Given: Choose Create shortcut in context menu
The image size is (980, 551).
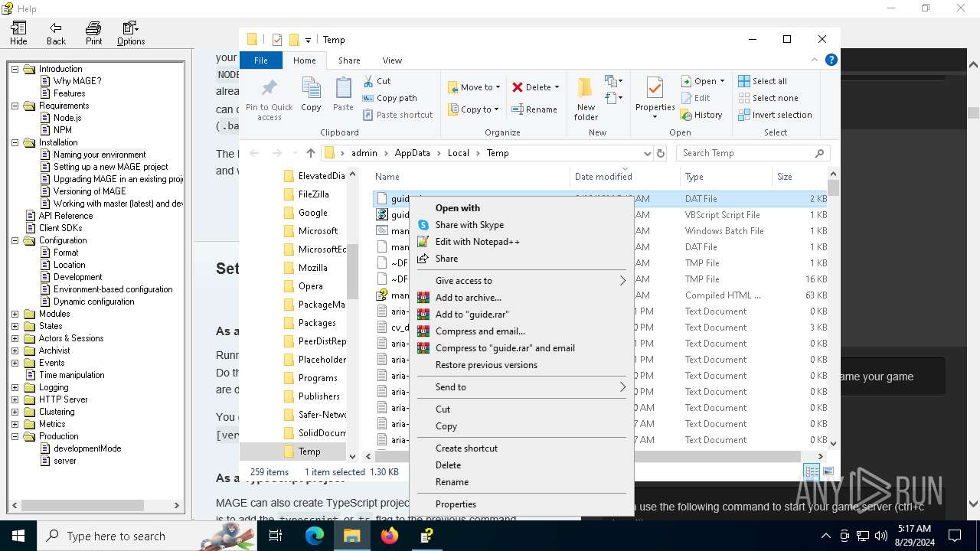Looking at the screenshot, I should tap(522, 448).
